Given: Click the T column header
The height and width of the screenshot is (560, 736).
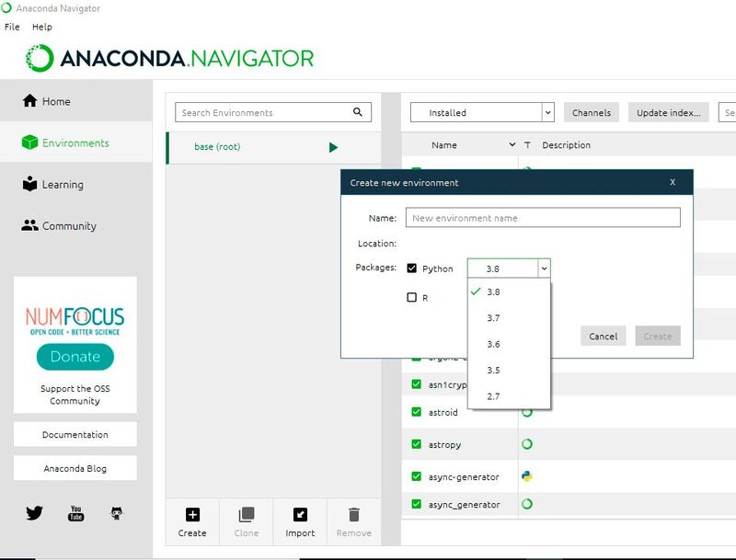Looking at the screenshot, I should click(x=527, y=145).
